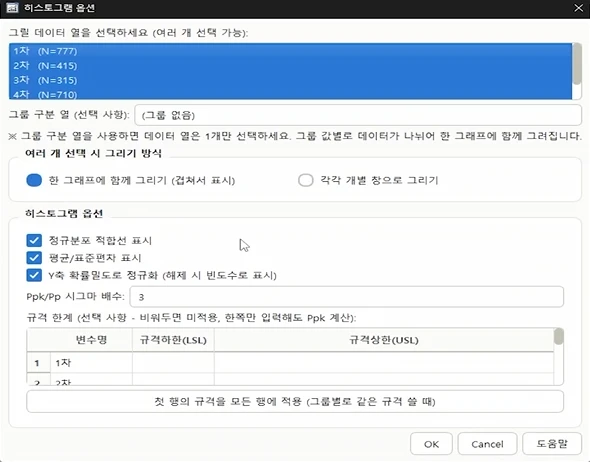Click the Ppk/Pp 시그마 배수 input field
This screenshot has height=462, width=590.
(x=347, y=297)
